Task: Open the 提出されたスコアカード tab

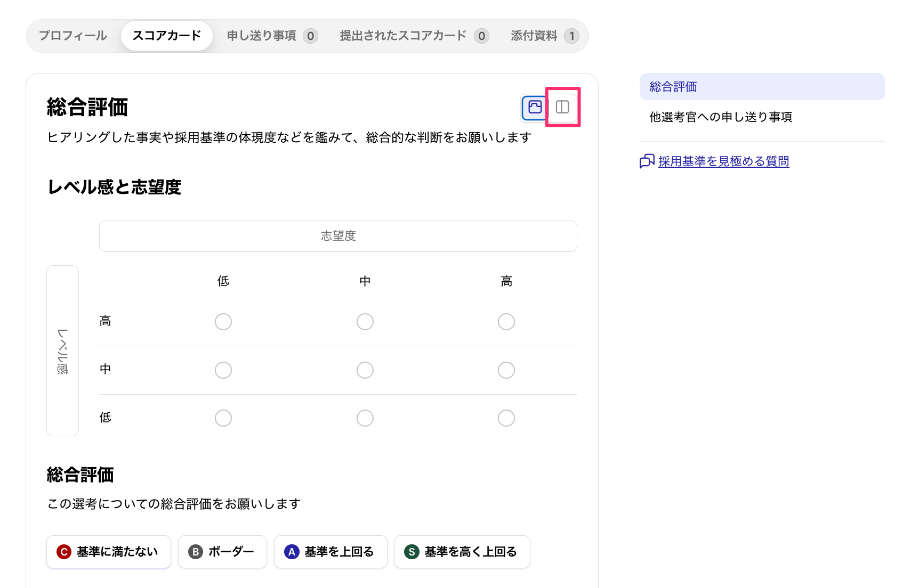Action: click(x=403, y=36)
